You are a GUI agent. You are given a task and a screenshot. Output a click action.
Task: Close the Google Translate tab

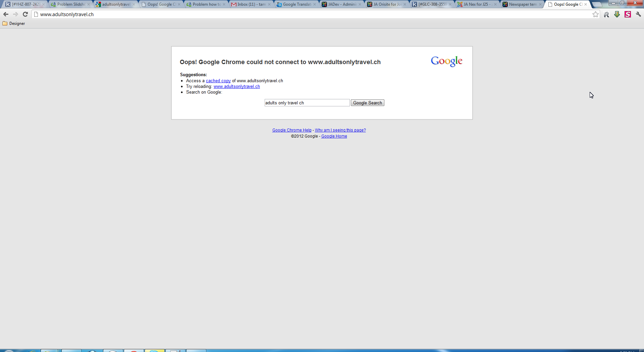click(x=315, y=4)
